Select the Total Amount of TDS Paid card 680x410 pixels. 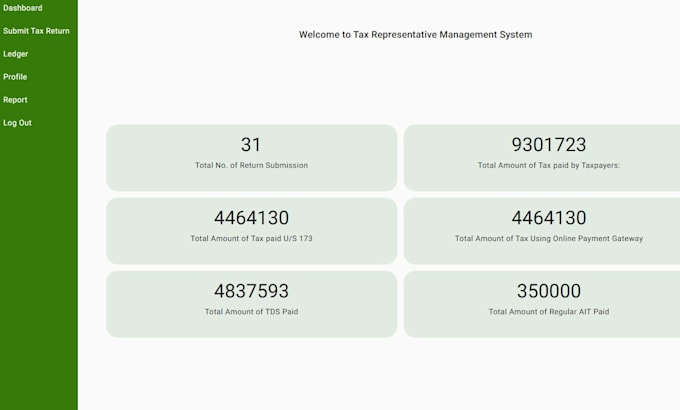pyautogui.click(x=252, y=304)
